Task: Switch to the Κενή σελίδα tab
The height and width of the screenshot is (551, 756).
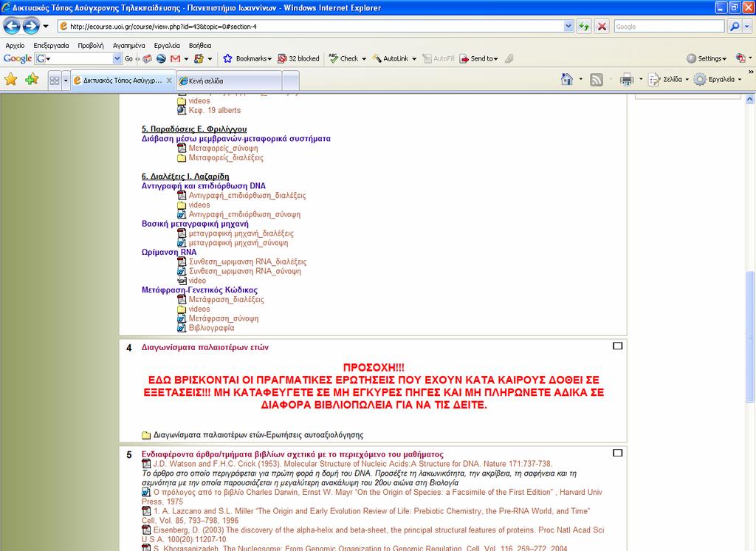Action: click(229, 81)
